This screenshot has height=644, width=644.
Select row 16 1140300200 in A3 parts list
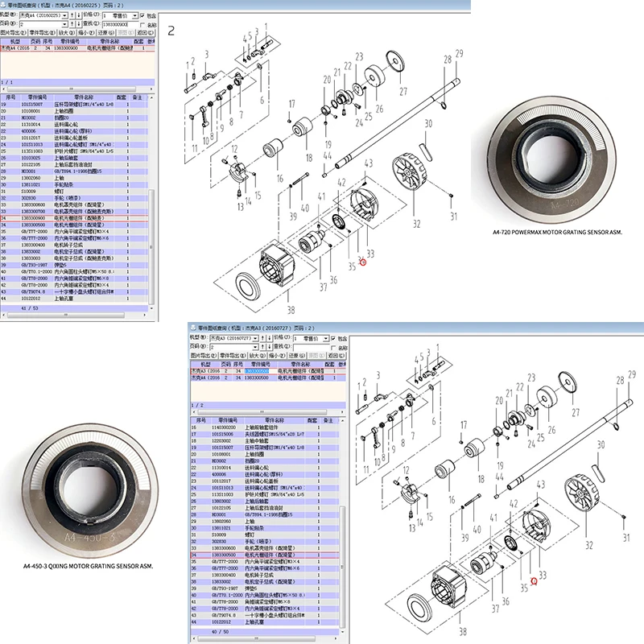click(265, 427)
